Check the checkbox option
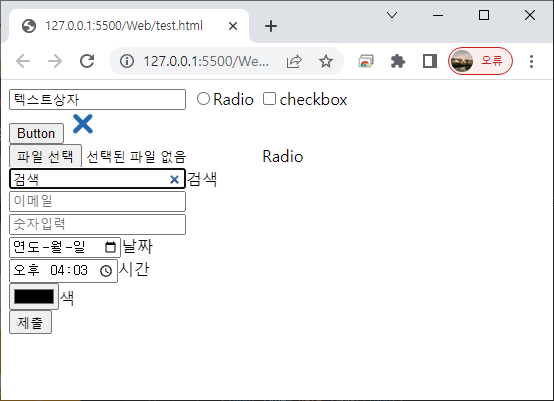The width and height of the screenshot is (554, 401). click(x=269, y=99)
